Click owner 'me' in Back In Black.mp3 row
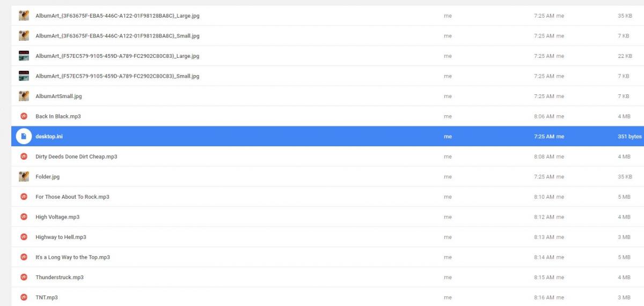Screen dimensions: 644x306 448,116
